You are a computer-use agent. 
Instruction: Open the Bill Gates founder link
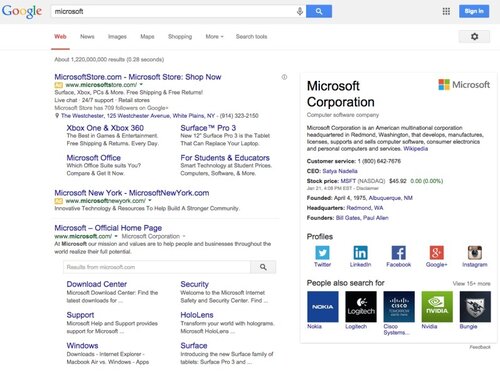coord(348,218)
